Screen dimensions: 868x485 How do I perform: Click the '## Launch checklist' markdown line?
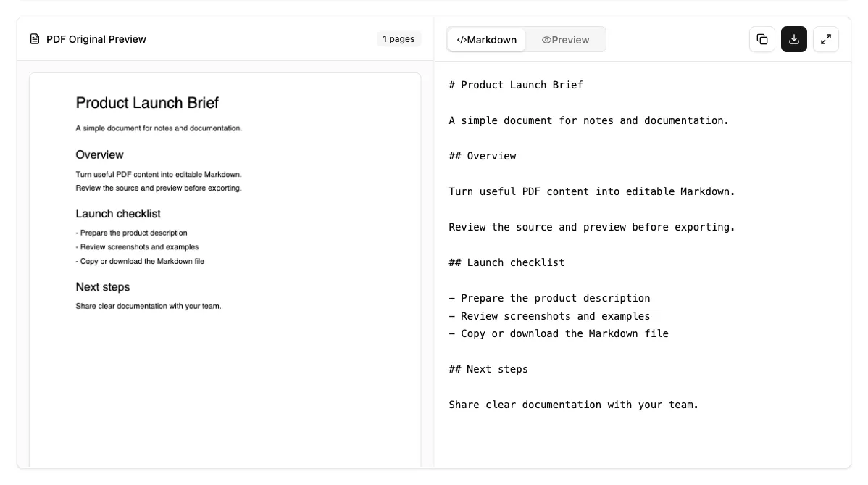(x=506, y=262)
